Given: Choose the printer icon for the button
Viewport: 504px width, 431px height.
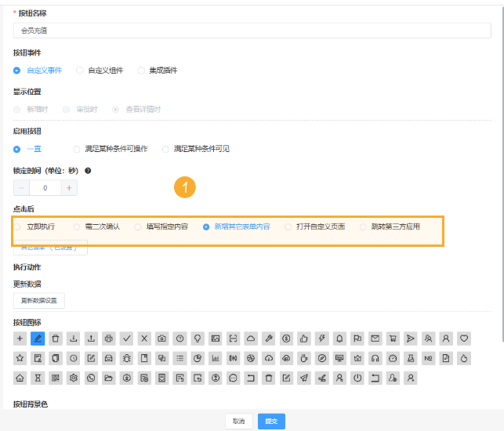Looking at the screenshot, I should pos(109,339).
